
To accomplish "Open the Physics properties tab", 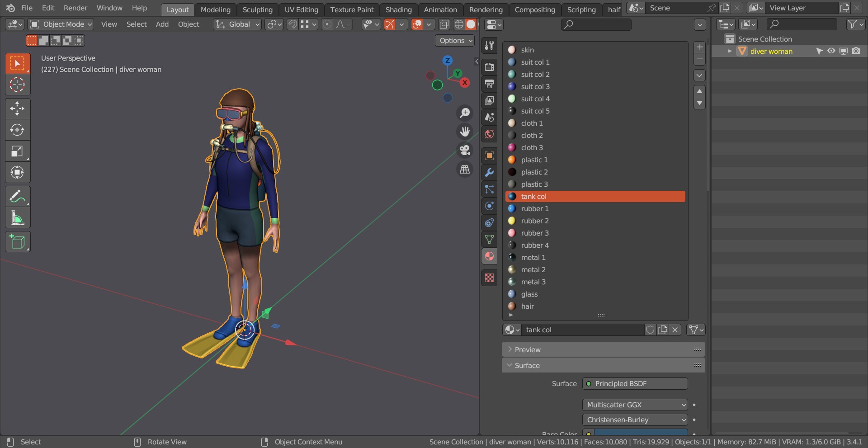I will pyautogui.click(x=489, y=206).
